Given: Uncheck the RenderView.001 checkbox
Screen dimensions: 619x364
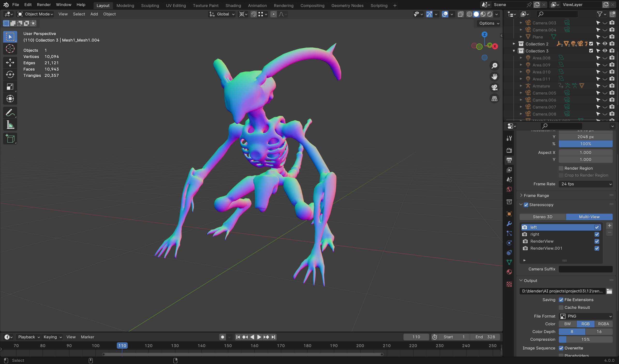Looking at the screenshot, I should pyautogui.click(x=597, y=248).
